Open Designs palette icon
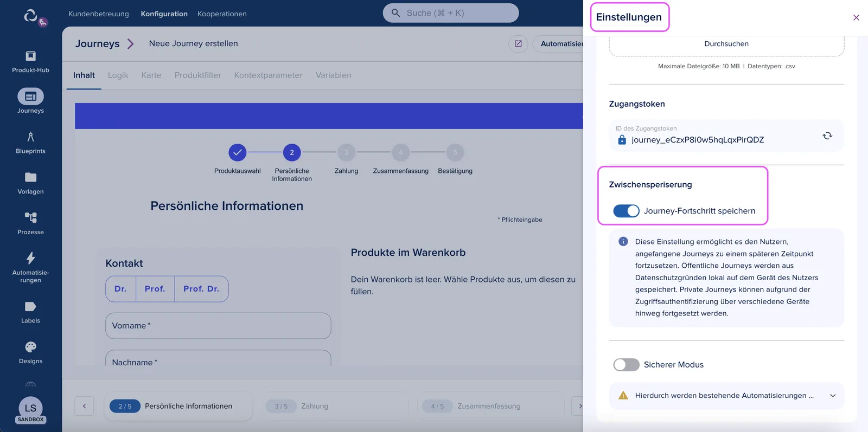Viewport: 868px width, 432px height. click(x=30, y=347)
